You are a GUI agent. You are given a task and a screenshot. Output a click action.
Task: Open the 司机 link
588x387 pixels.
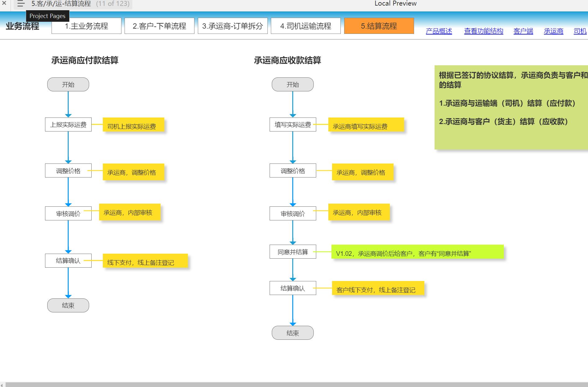(x=580, y=31)
